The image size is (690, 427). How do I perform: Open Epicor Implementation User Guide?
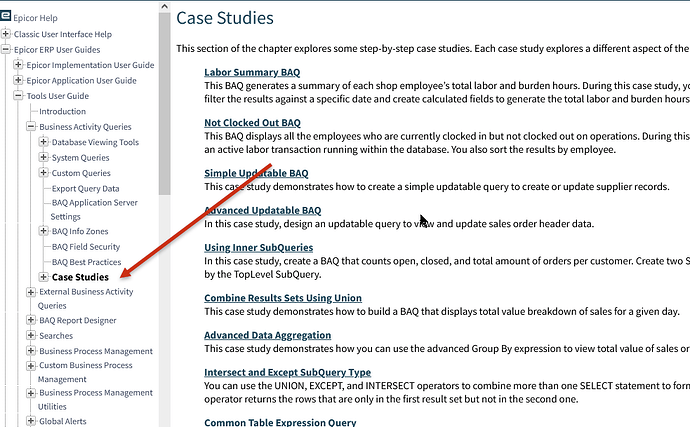pyautogui.click(x=90, y=65)
